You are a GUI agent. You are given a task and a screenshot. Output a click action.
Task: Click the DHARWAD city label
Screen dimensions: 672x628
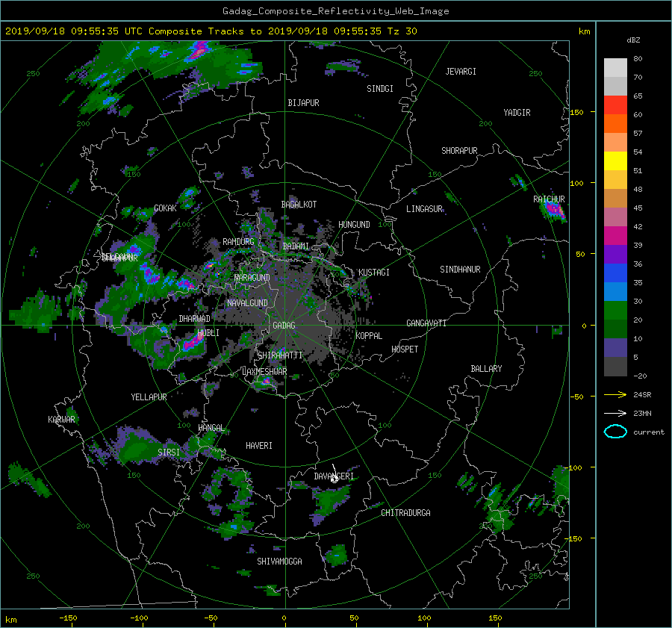(194, 319)
